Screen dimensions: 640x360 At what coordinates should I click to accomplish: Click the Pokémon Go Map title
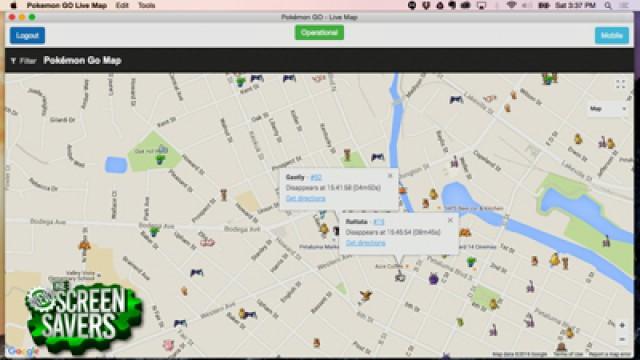click(x=82, y=60)
